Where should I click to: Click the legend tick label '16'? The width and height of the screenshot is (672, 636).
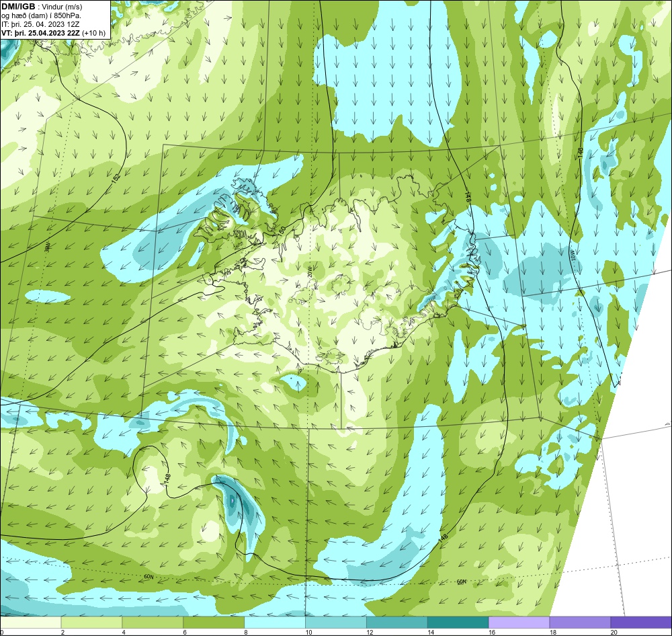click(492, 632)
